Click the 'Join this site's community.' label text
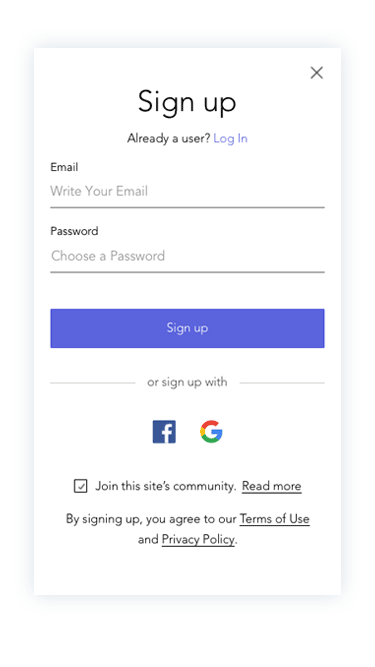 (x=165, y=486)
